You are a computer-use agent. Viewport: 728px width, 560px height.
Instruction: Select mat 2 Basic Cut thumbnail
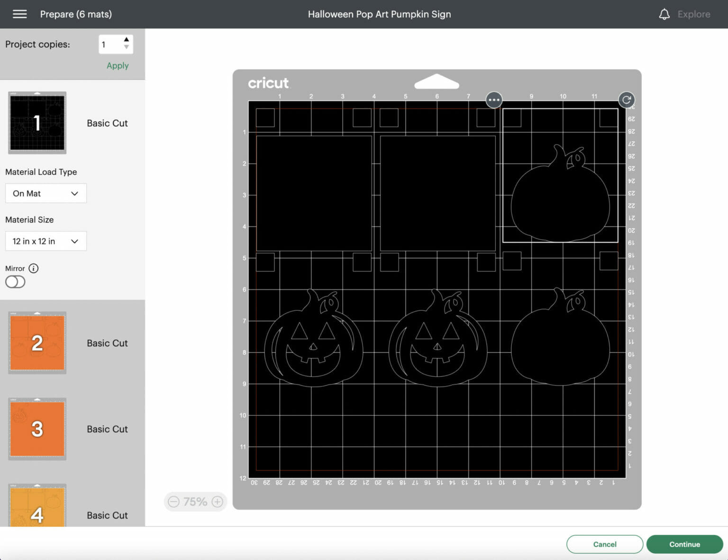[37, 343]
